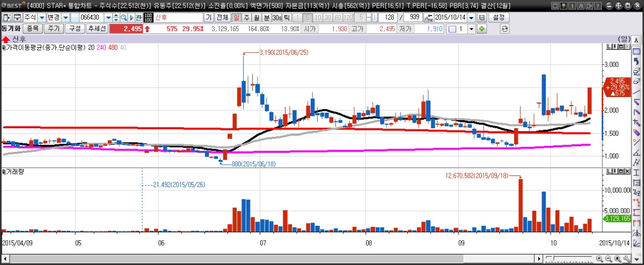This screenshot has height=265, width=644.
Task: Click the 종목 button
Action: 33,28
